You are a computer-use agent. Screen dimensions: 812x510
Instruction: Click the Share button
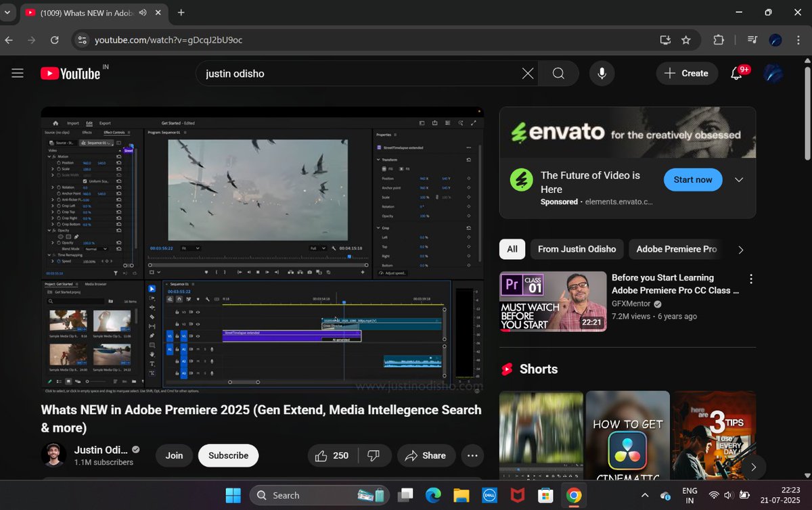(x=425, y=455)
